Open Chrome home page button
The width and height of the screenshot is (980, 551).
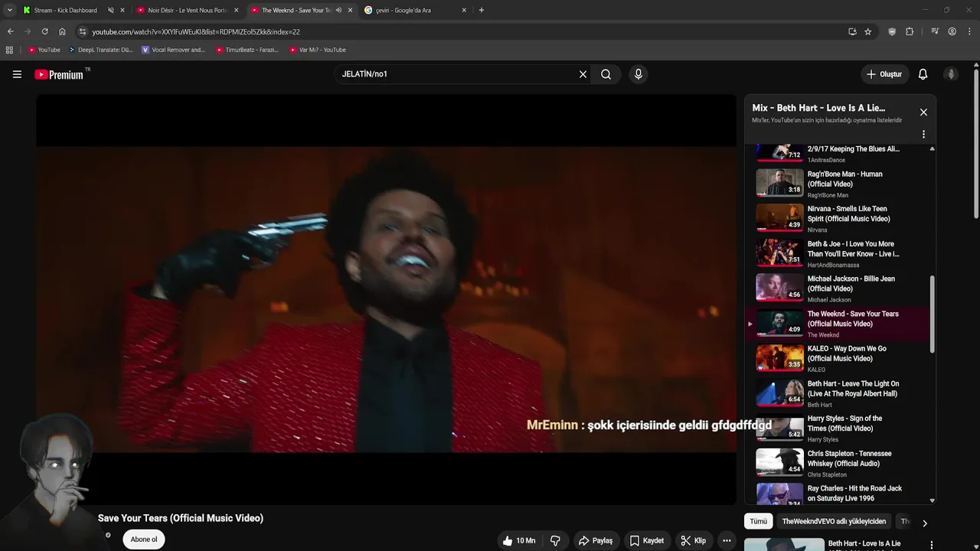click(x=62, y=31)
